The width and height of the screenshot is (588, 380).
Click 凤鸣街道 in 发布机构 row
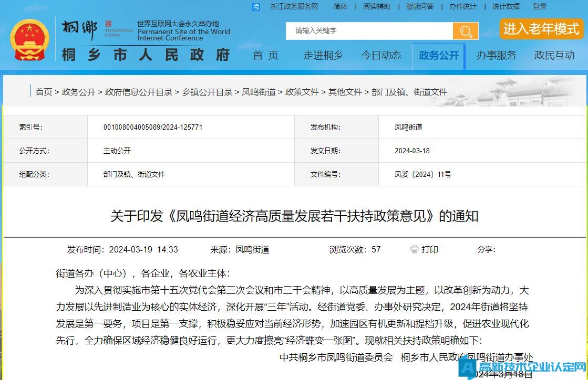click(x=408, y=128)
